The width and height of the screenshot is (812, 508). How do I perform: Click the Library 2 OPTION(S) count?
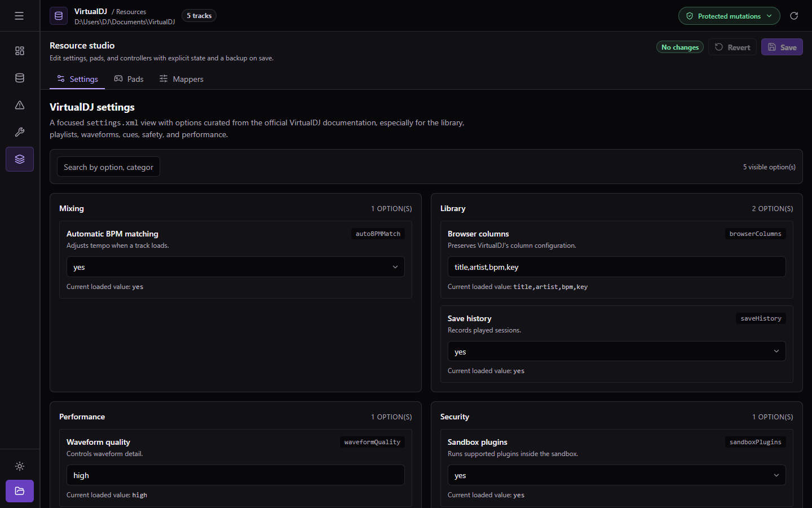[x=772, y=209]
